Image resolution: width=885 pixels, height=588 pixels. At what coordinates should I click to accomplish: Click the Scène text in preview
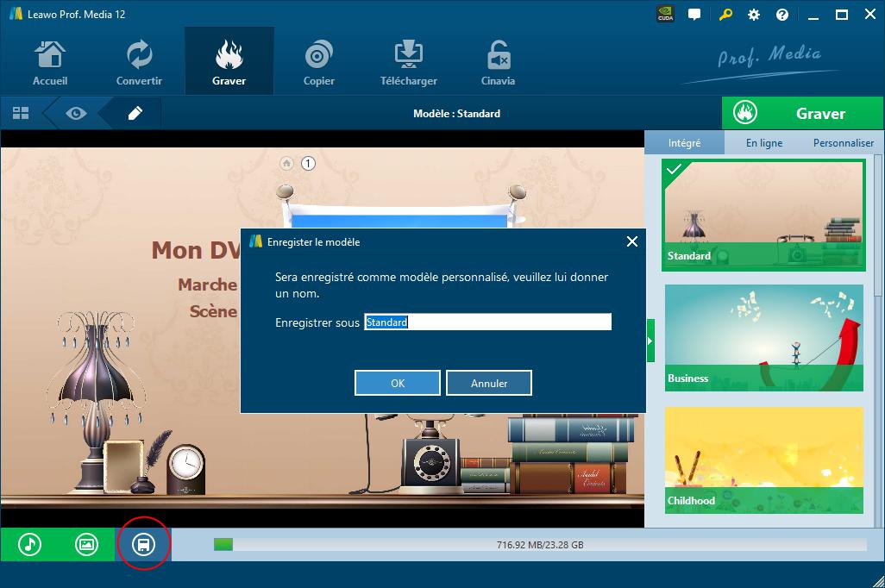point(213,311)
